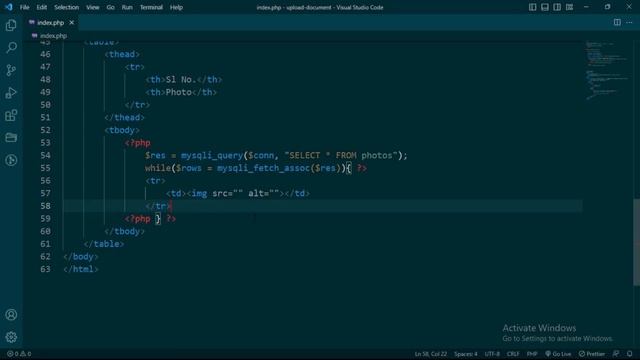Open the Go menu
Image resolution: width=640 pixels, height=360 pixels.
click(110, 7)
